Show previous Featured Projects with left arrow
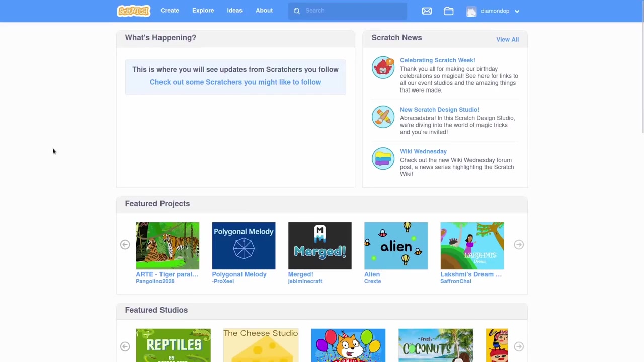644x362 pixels. coord(125,245)
